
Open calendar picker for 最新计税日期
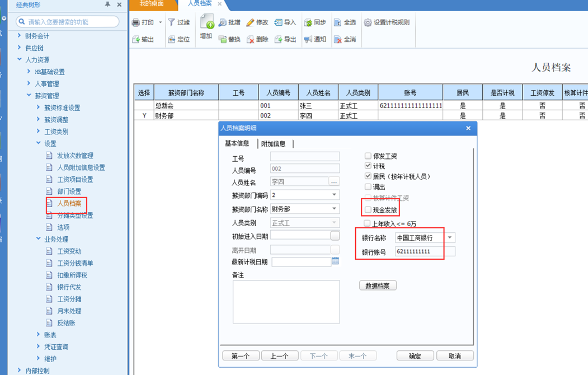coord(335,261)
